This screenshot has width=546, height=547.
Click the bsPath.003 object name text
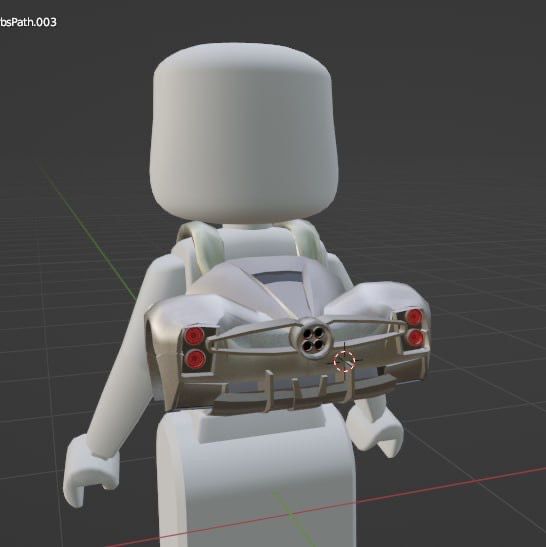click(28, 22)
